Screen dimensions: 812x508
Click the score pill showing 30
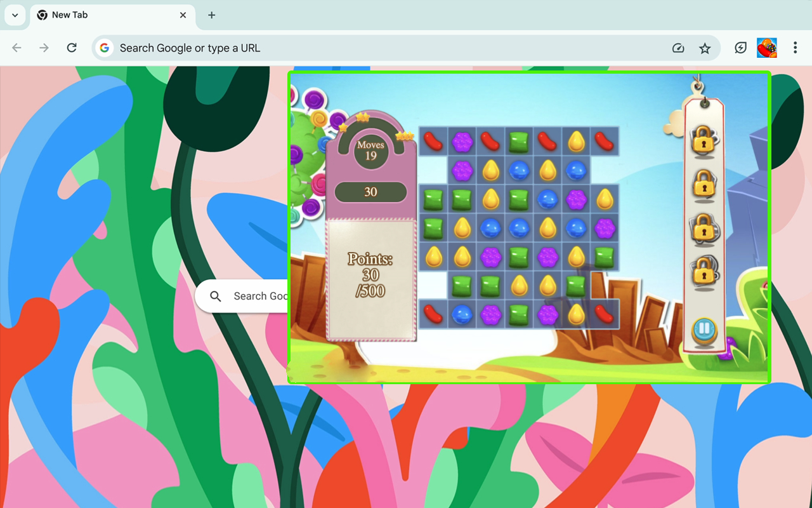[x=370, y=192]
